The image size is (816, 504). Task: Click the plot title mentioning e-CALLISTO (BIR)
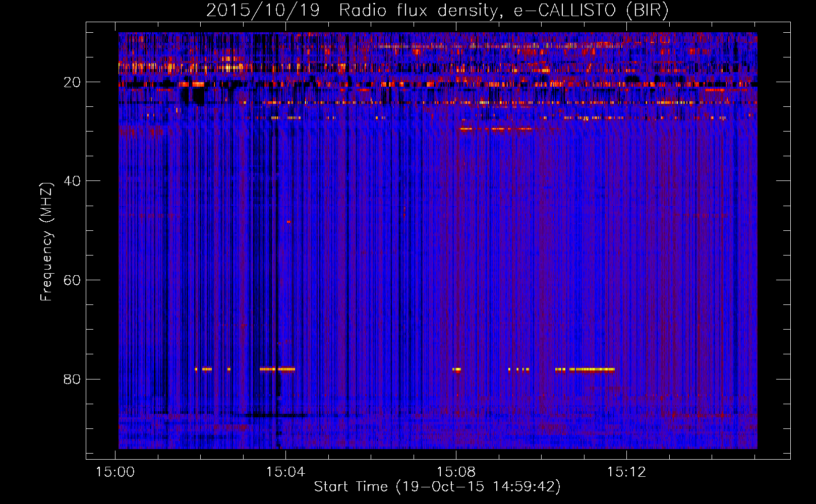click(437, 11)
